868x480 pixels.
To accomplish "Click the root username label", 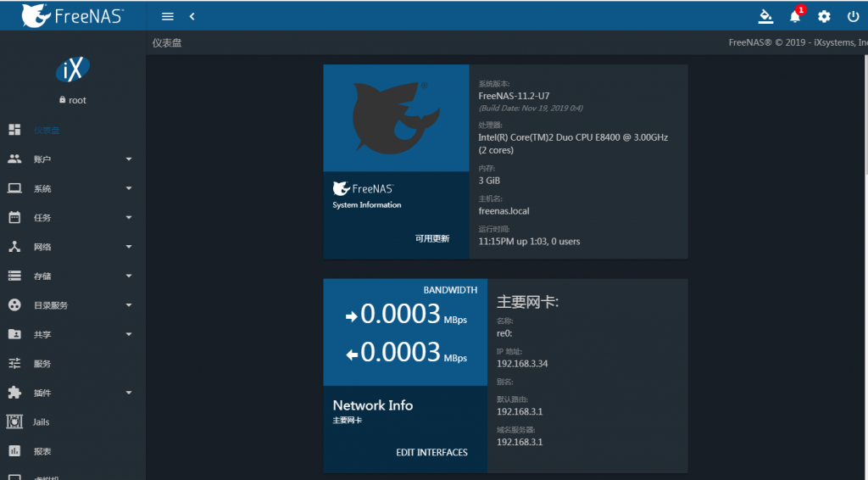I will (77, 100).
